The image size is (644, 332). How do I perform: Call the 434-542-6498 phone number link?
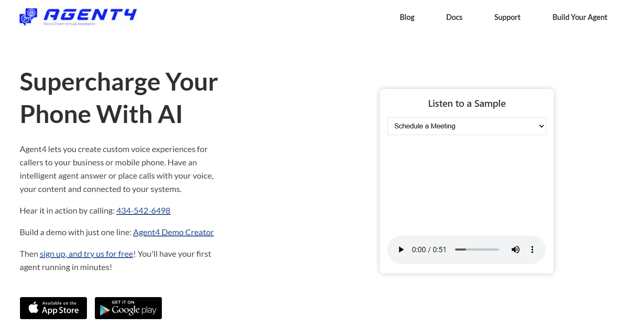(x=143, y=211)
